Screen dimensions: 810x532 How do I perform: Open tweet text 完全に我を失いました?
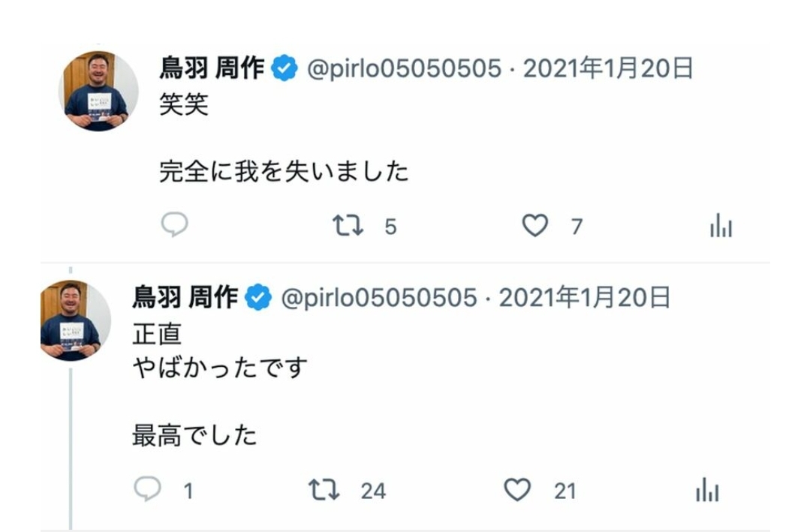tap(284, 172)
